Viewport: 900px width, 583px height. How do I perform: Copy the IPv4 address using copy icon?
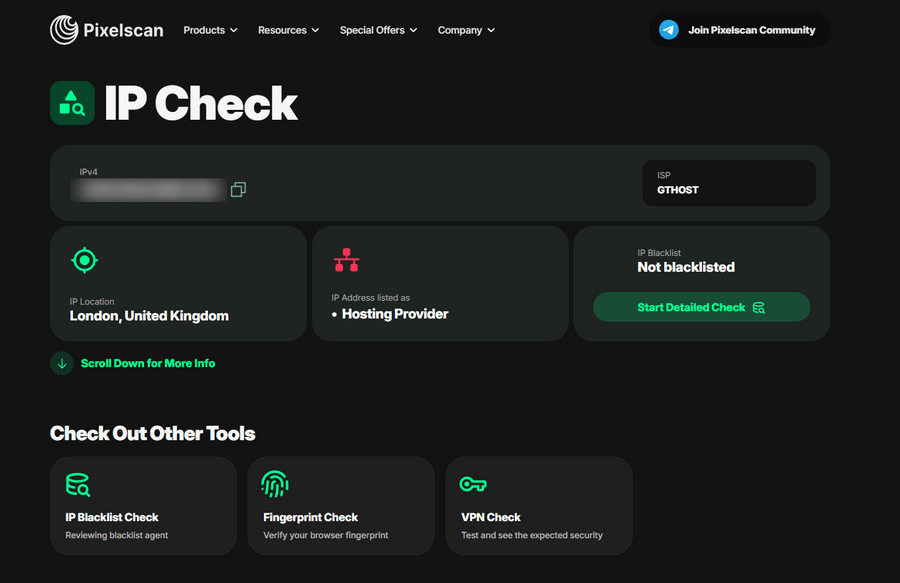point(238,190)
